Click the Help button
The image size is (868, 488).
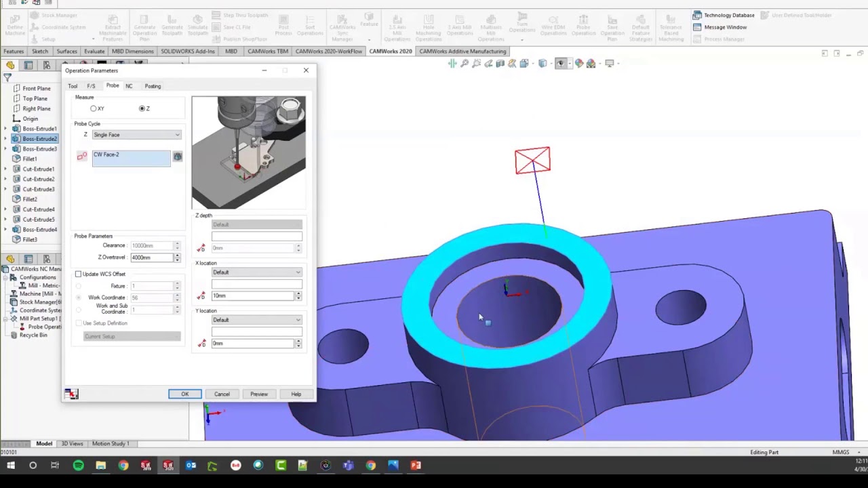[x=296, y=394]
